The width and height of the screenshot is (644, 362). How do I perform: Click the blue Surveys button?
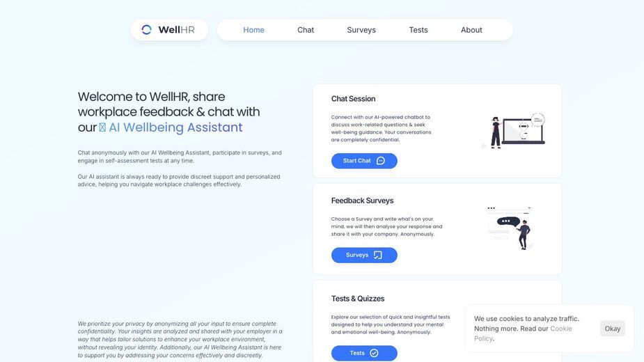364,255
